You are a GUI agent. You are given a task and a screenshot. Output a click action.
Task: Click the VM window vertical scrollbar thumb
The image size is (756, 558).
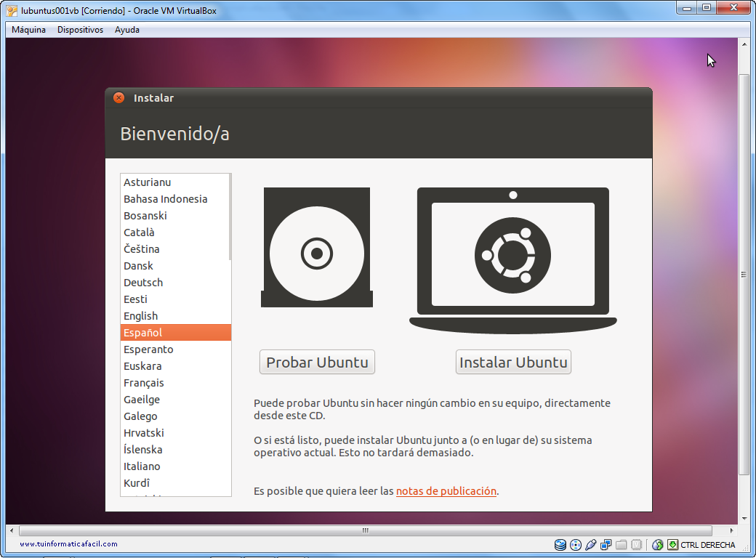[x=744, y=275]
